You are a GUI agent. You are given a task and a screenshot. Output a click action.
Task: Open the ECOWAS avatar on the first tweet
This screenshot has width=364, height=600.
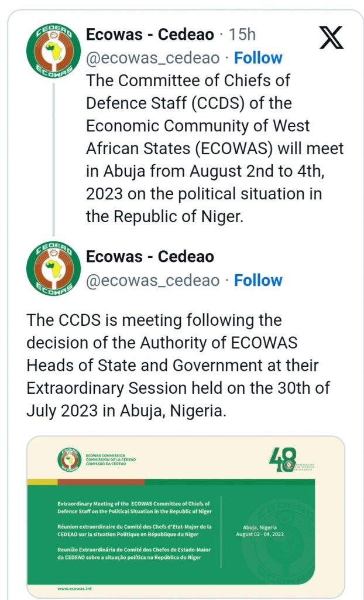(x=53, y=50)
